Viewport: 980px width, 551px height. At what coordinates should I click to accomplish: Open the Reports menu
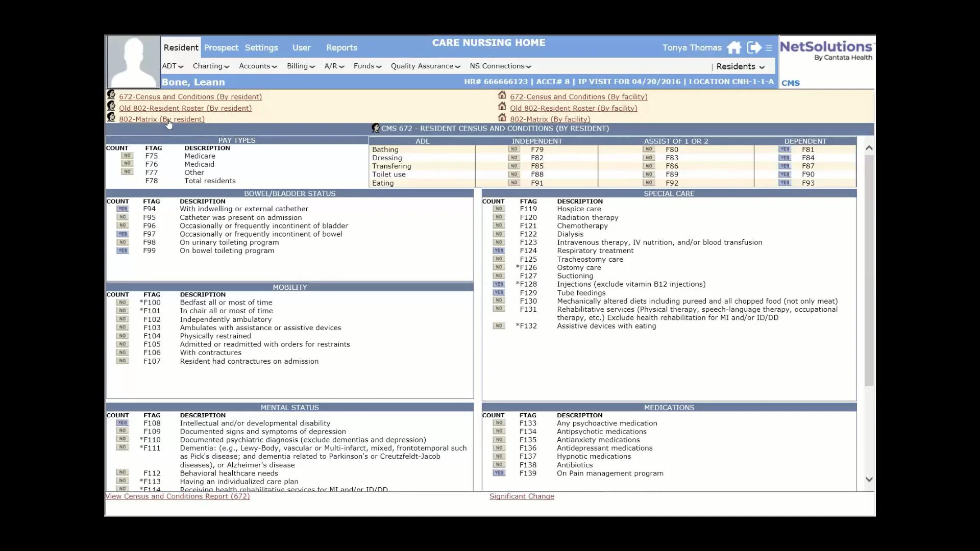tap(341, 47)
